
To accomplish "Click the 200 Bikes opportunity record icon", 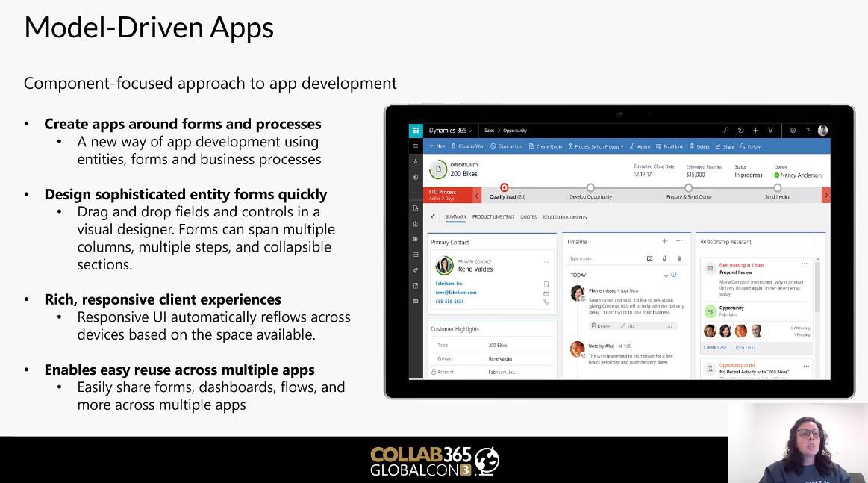I will [438, 169].
